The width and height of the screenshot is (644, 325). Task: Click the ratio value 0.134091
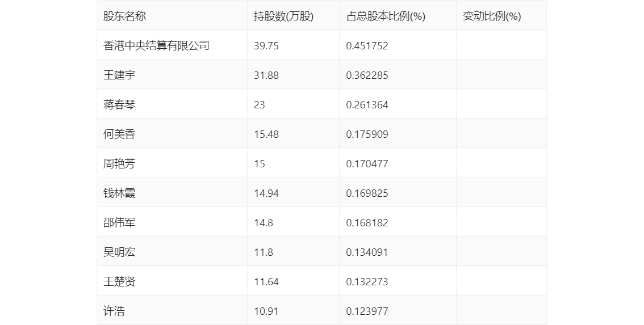(x=367, y=253)
